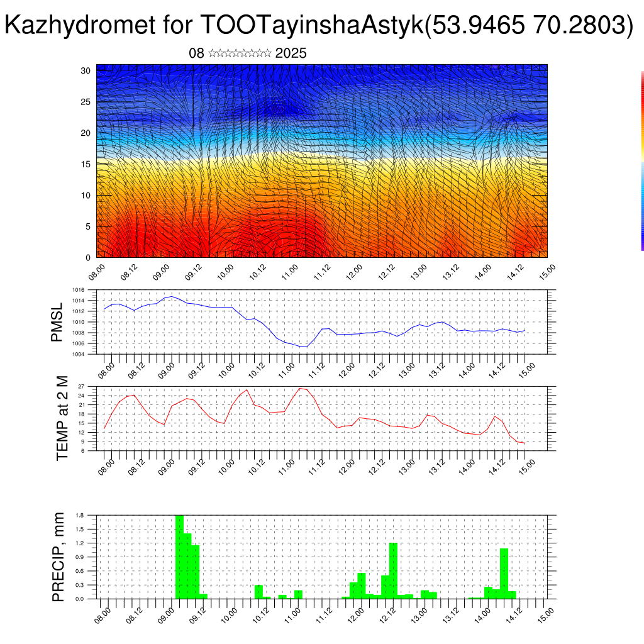This screenshot has width=644, height=644.
Task: Click "12.12" under the top cross-section chart
Action: click(387, 272)
